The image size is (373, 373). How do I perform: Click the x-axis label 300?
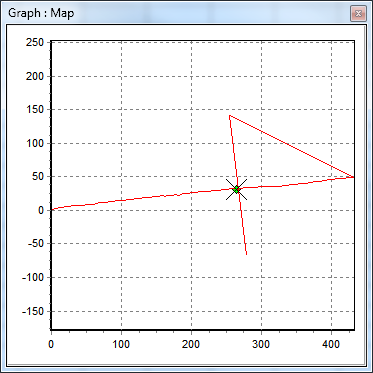point(261,344)
